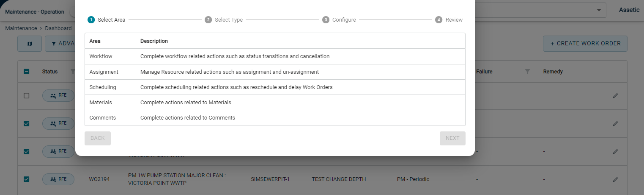Go to Maintenance breadcrumb link
Image resolution: width=644 pixels, height=195 pixels.
click(x=21, y=28)
